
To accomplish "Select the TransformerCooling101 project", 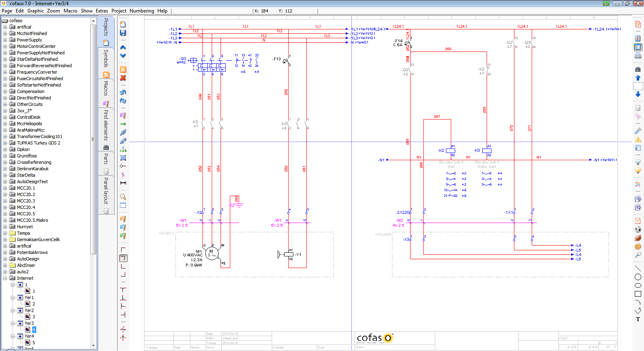I will (x=39, y=136).
